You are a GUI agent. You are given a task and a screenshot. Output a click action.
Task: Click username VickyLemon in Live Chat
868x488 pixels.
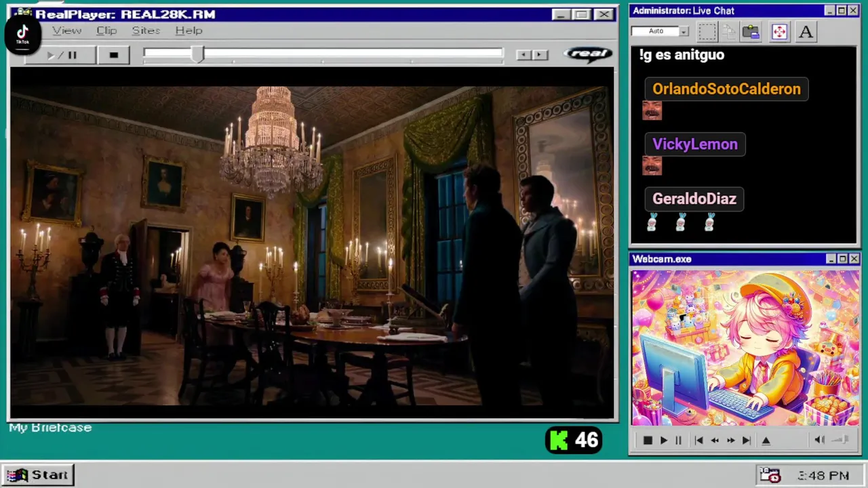695,144
